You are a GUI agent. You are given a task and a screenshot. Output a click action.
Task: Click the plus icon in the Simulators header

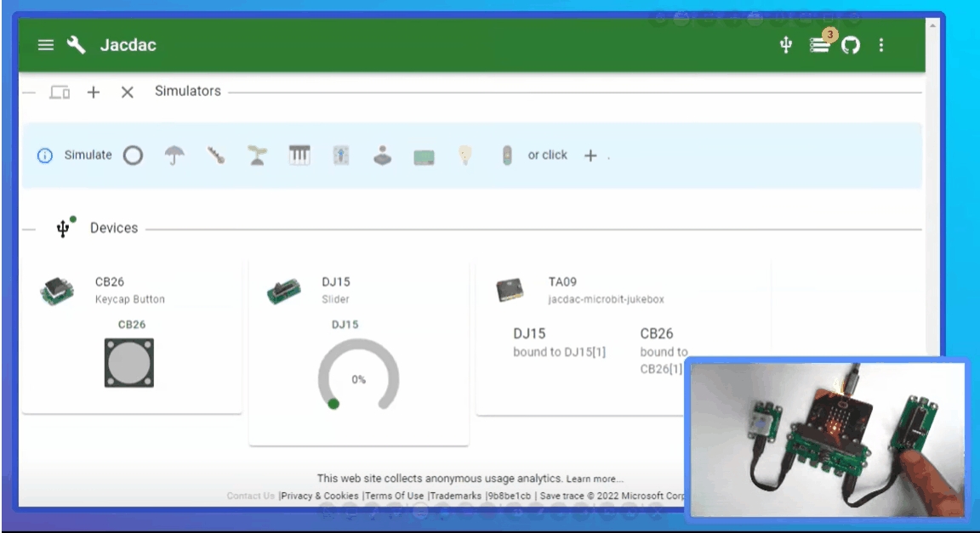point(94,92)
